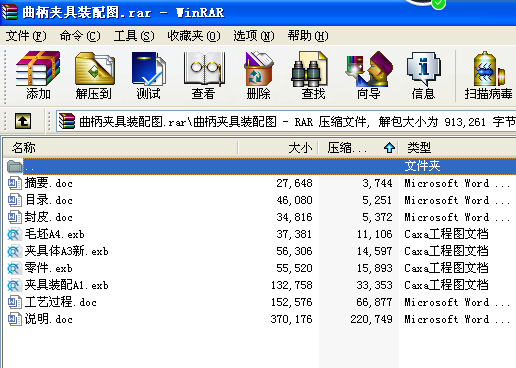Launch the Wizard (向导) tool
This screenshot has height=368, width=516.
[x=369, y=75]
